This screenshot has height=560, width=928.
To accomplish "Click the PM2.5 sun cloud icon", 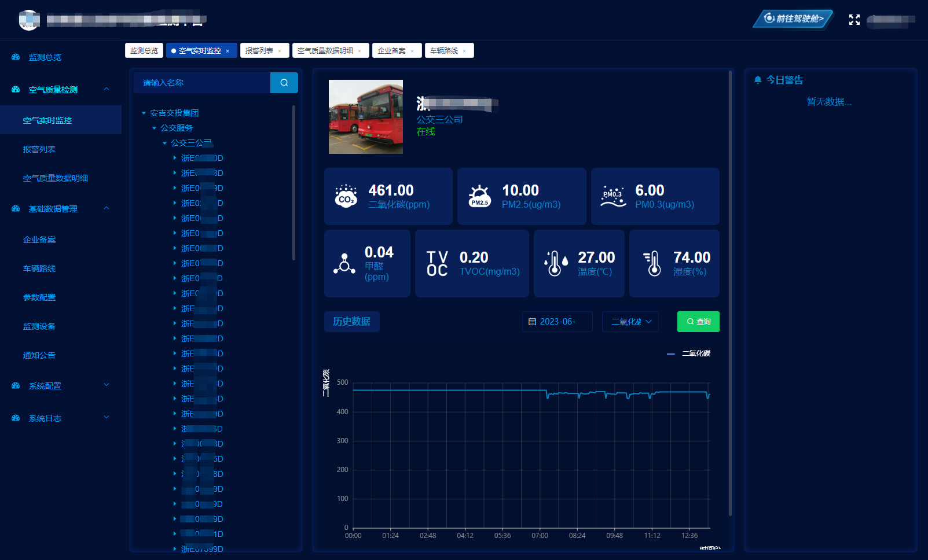I will pyautogui.click(x=479, y=196).
